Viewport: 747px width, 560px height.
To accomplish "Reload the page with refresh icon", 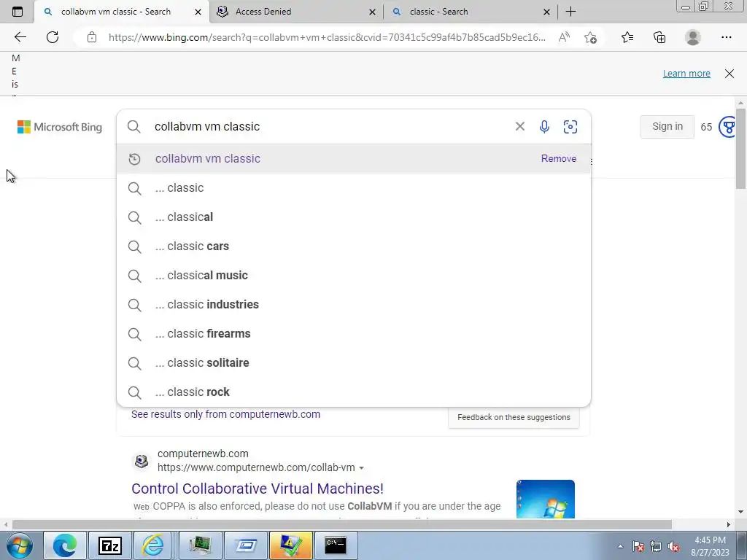I will point(53,37).
